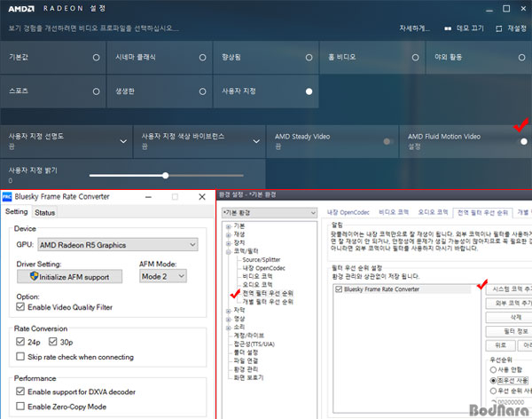Click the AMD logo in Radeon title bar
Screen dimensions: 532x419
[21, 9]
